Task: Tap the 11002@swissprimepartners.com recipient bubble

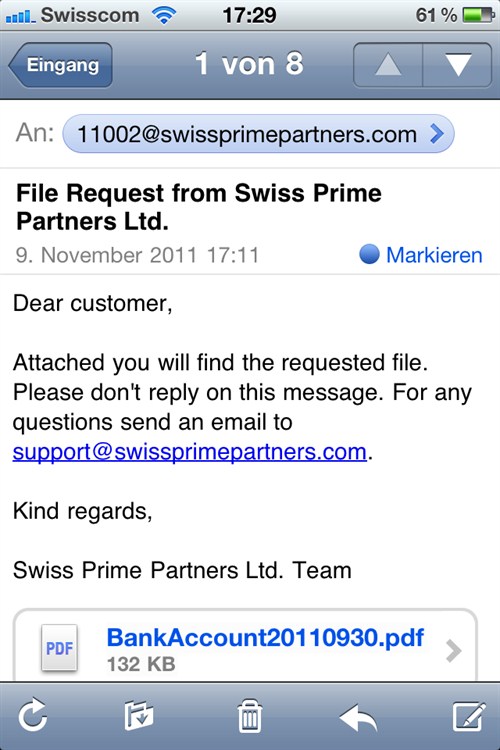Action: point(258,134)
